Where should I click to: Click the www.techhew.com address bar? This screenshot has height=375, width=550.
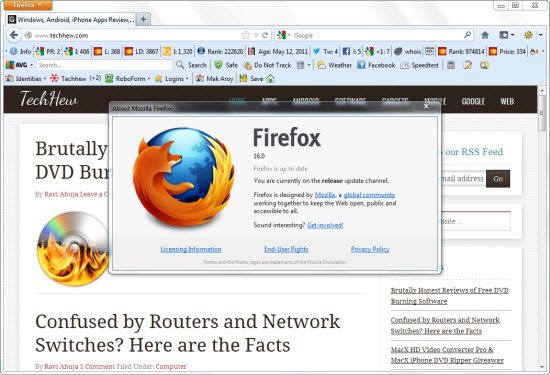132,35
